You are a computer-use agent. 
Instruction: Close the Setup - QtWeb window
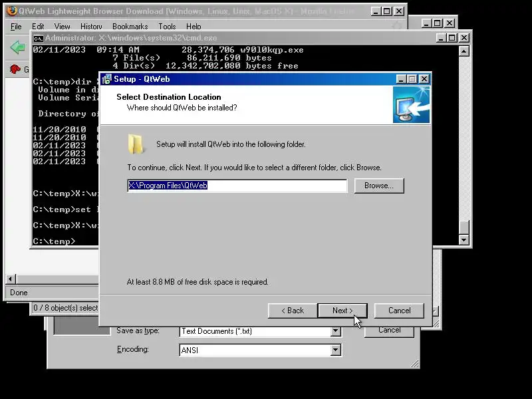coord(424,79)
